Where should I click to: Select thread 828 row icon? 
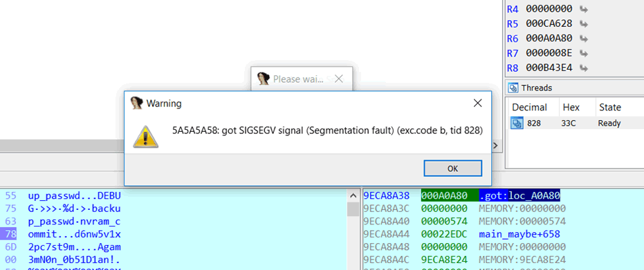point(515,123)
